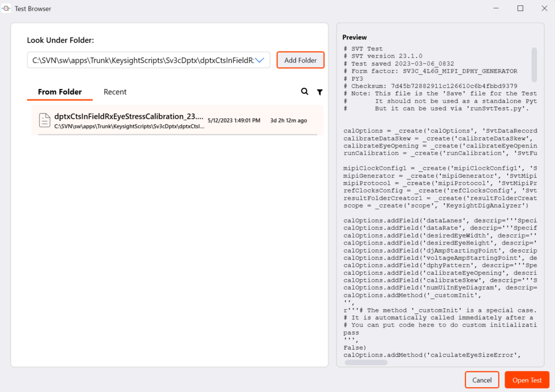Close the Test Browser window
Viewport: 555px width, 392px height.
(544, 9)
